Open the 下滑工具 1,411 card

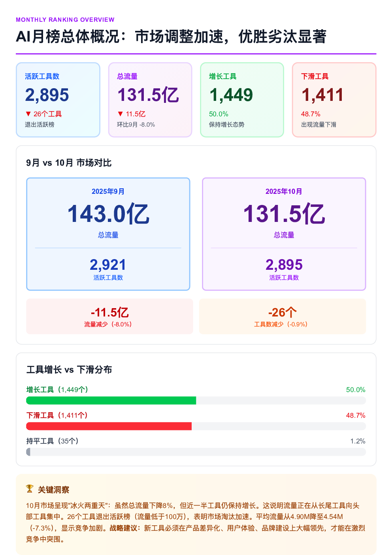pos(334,100)
